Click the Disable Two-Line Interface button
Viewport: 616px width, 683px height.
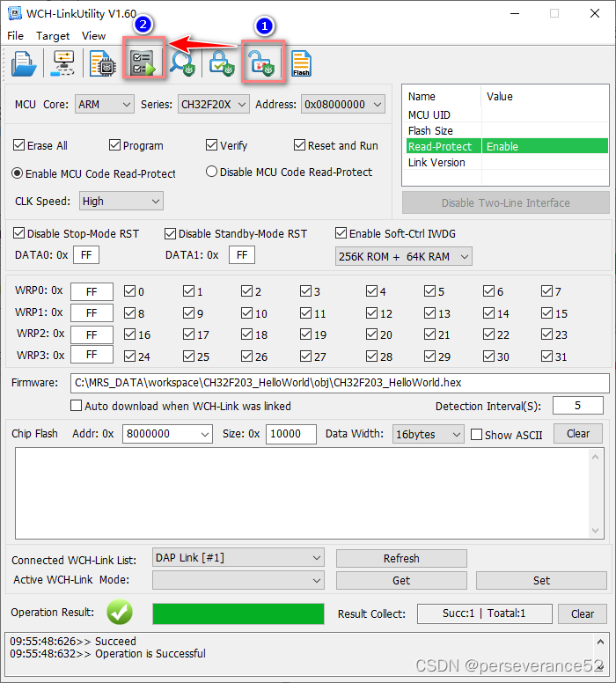506,202
